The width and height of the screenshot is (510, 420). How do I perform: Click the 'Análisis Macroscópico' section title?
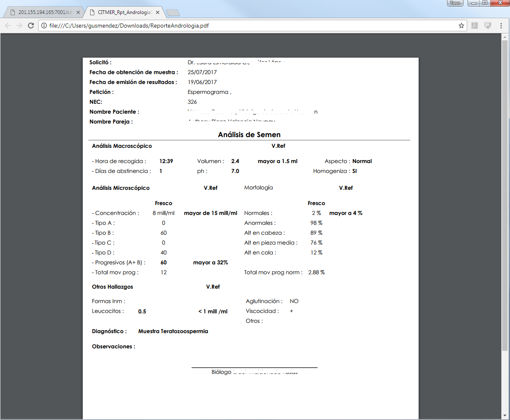122,146
